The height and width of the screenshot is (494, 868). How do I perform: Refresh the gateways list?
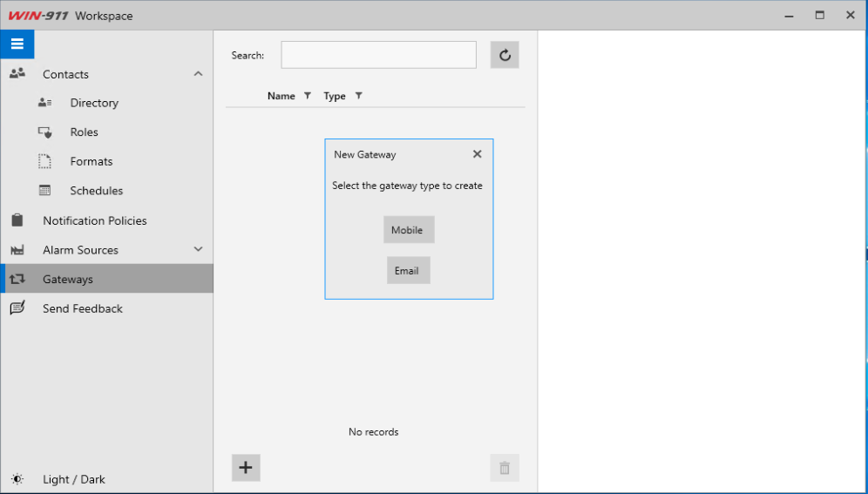click(505, 55)
